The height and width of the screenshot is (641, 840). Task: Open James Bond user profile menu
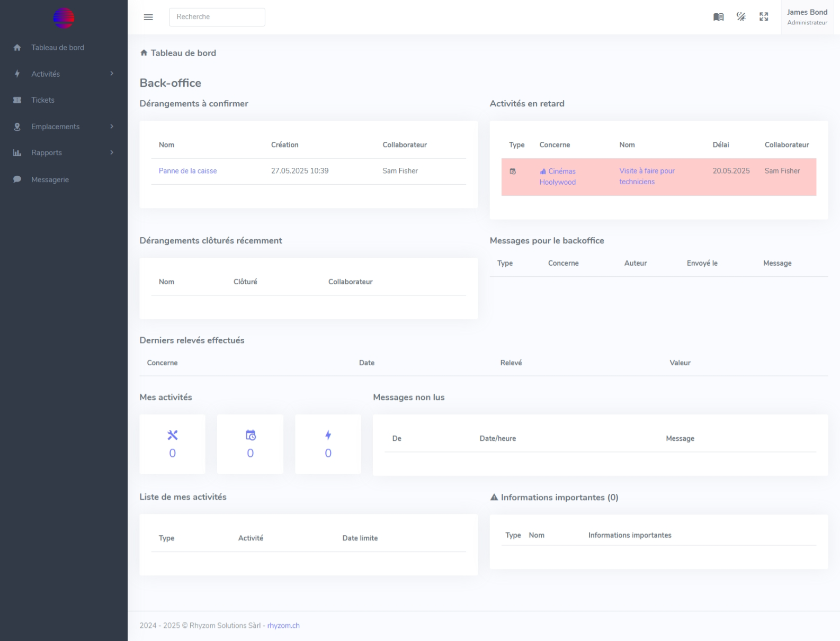pyautogui.click(x=807, y=17)
